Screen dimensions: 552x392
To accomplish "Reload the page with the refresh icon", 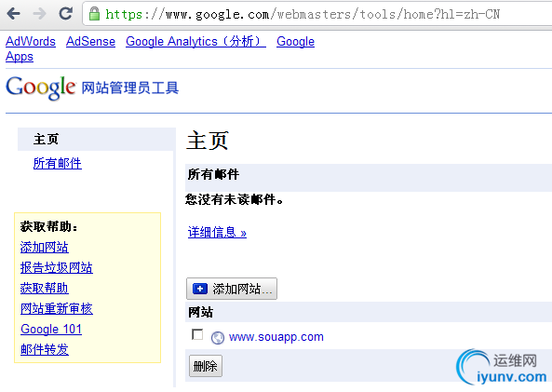I will pyautogui.click(x=65, y=13).
